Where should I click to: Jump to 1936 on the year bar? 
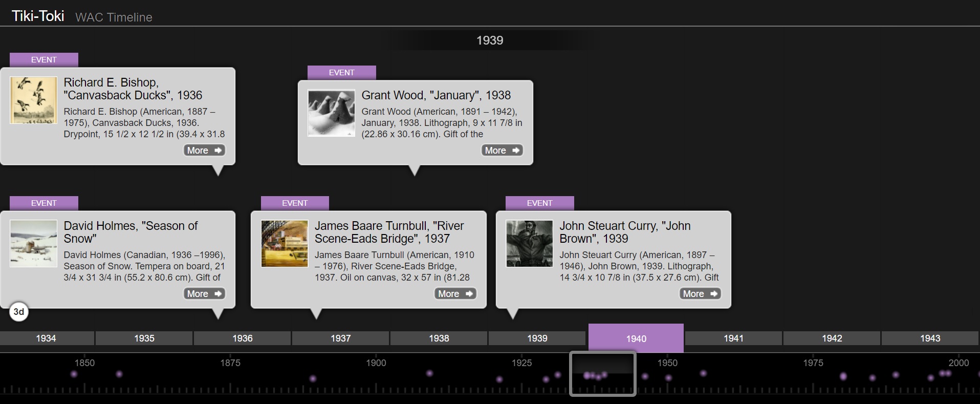[x=242, y=338]
